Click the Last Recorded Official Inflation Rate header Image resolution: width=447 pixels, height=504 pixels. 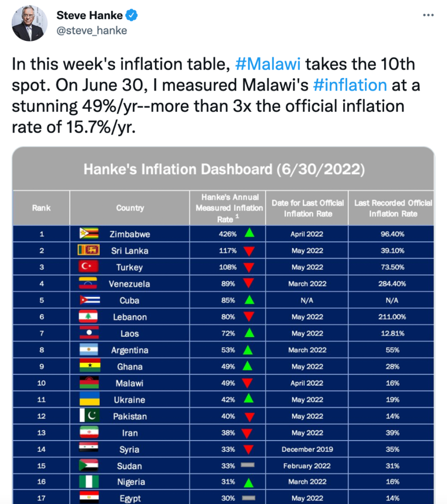click(x=393, y=208)
